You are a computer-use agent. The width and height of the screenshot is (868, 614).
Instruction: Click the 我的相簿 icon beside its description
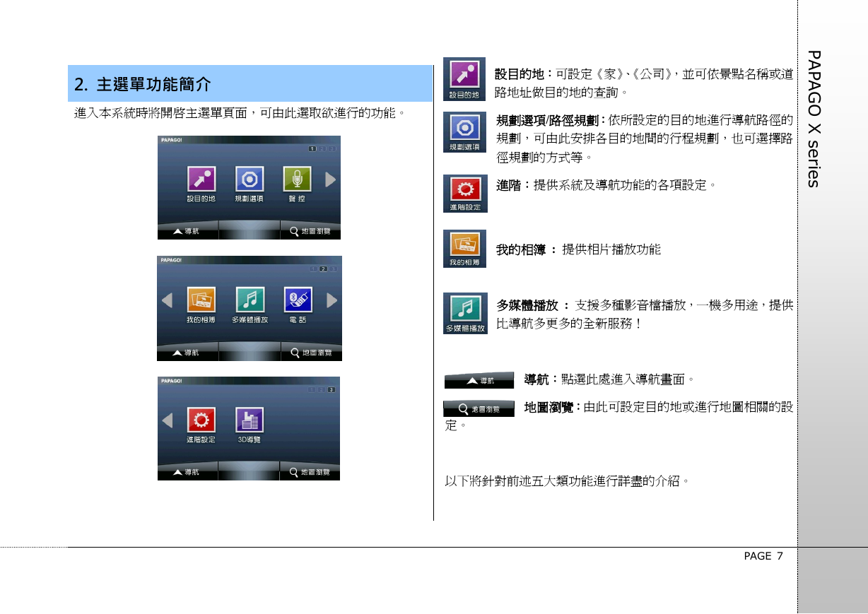(464, 249)
